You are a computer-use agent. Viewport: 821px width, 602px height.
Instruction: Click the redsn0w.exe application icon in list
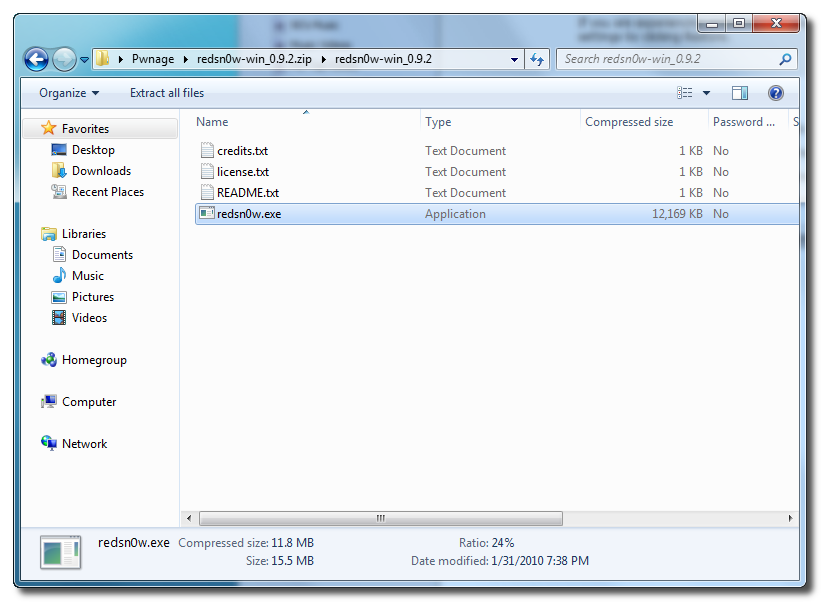pyautogui.click(x=207, y=213)
